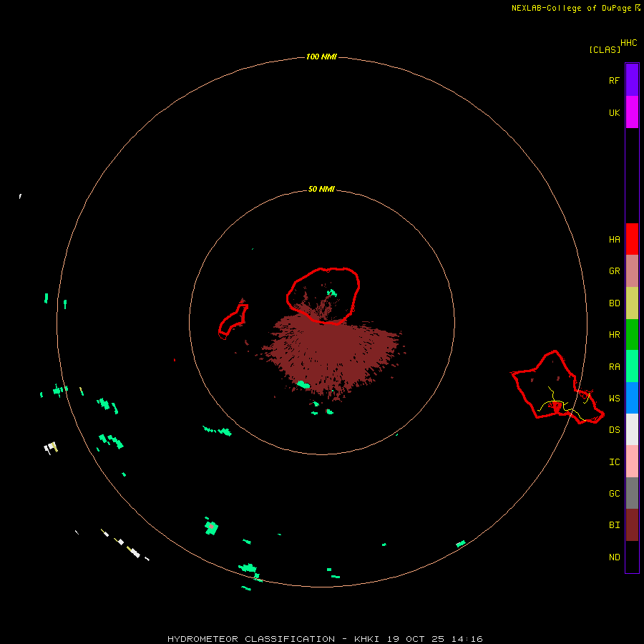The height and width of the screenshot is (644, 644).
Task: Click the HA red legend swatch
Action: point(632,239)
